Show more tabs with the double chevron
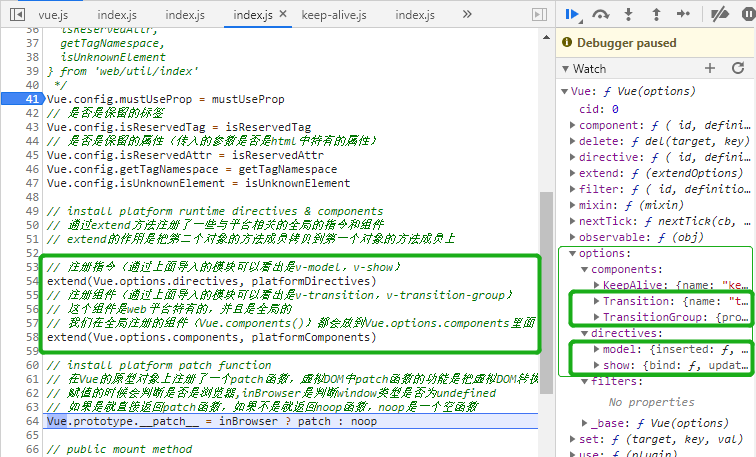The image size is (756, 457). coord(467,14)
